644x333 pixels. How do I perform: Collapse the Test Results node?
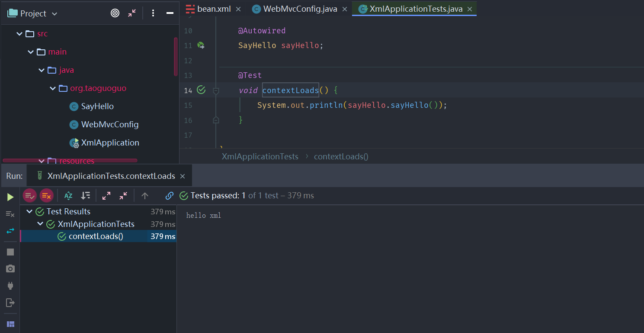point(29,211)
